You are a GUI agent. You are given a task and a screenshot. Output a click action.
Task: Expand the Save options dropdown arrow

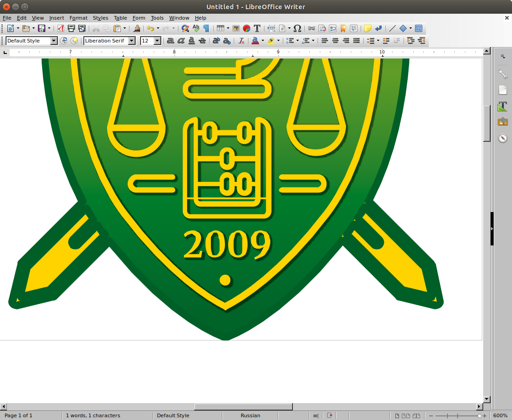click(x=49, y=28)
